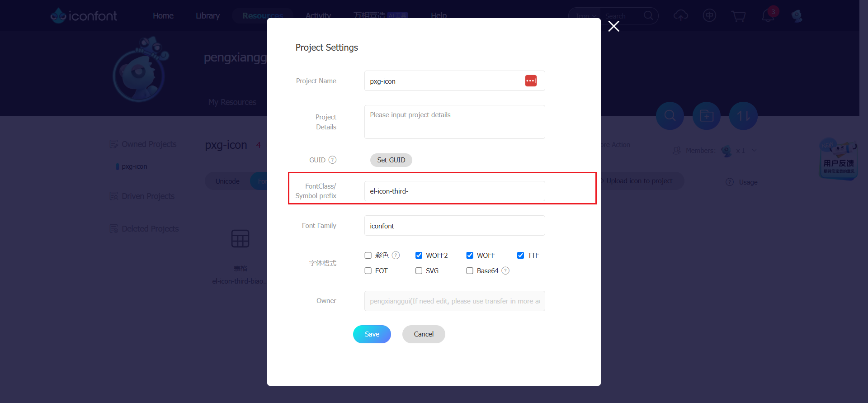The height and width of the screenshot is (403, 868).
Task: Click the Project Details textarea
Action: (x=454, y=122)
